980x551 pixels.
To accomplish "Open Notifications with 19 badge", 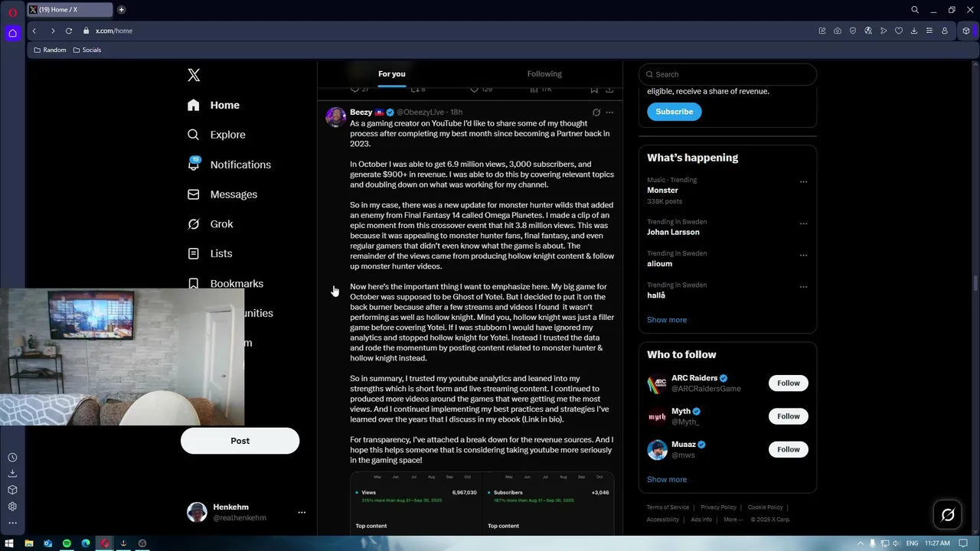I will pos(229,165).
